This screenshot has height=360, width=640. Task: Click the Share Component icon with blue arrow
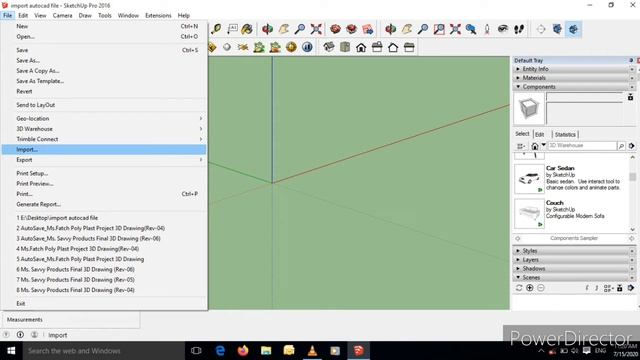(x=367, y=29)
